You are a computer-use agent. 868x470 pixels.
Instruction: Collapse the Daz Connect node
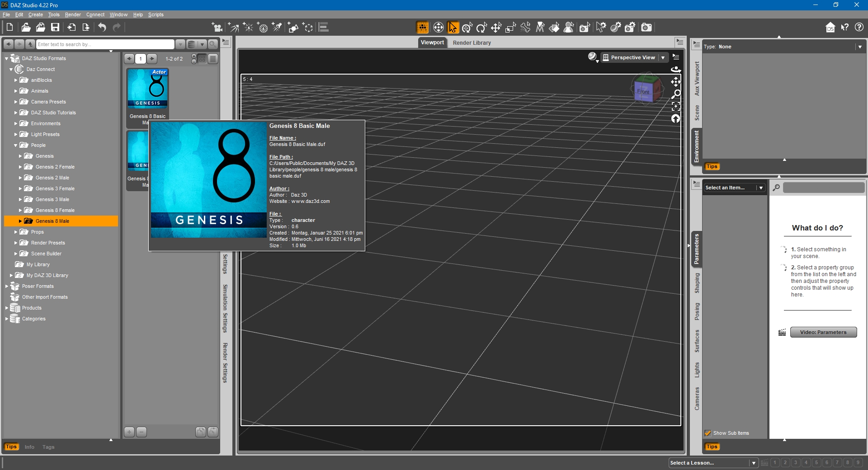coord(11,70)
